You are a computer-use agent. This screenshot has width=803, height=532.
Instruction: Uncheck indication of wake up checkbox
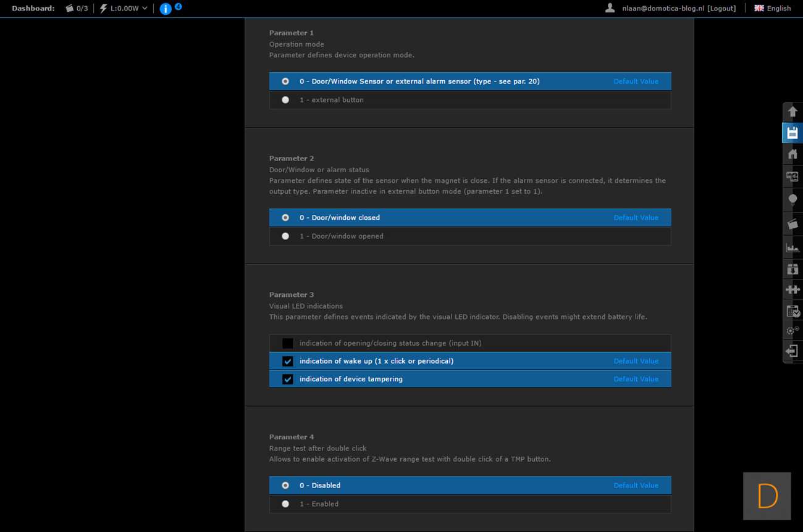tap(288, 361)
